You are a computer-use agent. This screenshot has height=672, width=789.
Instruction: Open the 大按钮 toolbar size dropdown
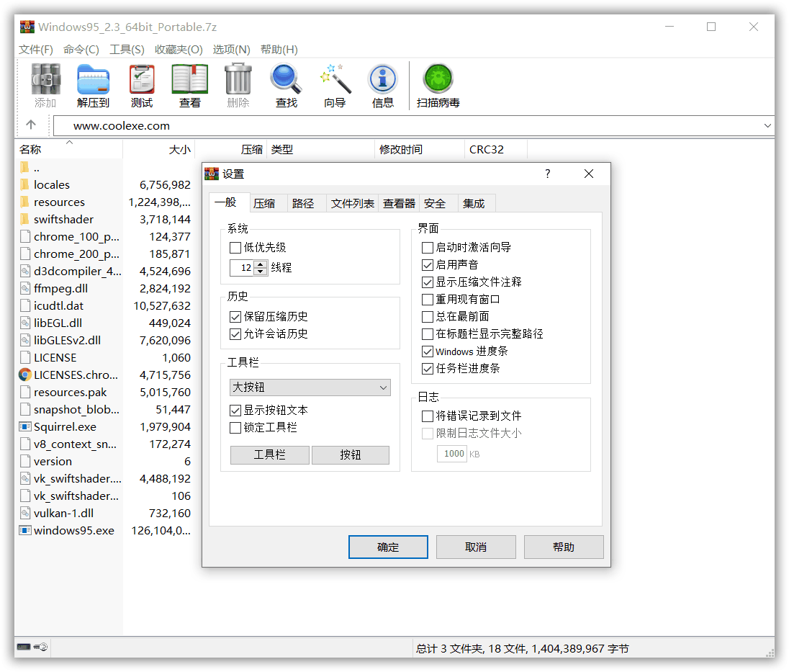point(310,387)
